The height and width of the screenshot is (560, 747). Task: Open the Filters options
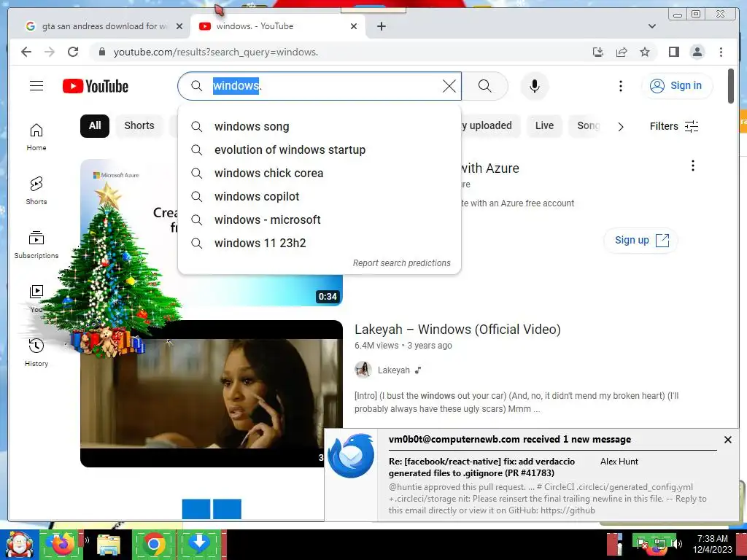pos(673,126)
